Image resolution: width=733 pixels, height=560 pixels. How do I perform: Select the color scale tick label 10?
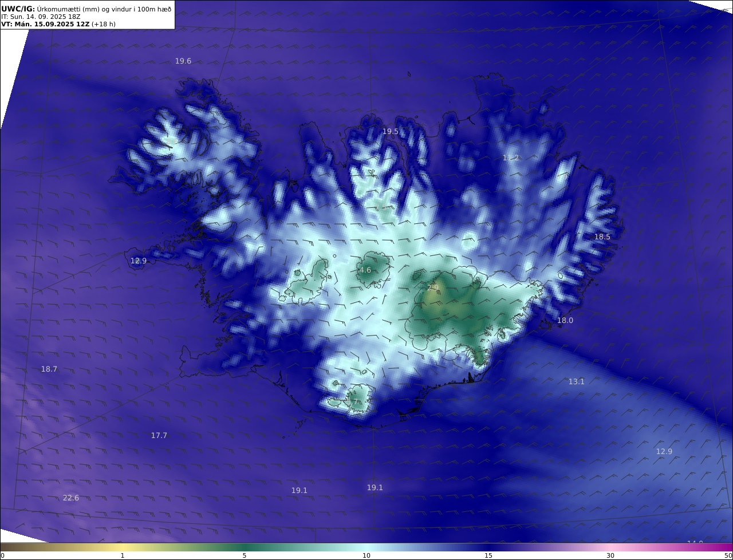coord(366,555)
